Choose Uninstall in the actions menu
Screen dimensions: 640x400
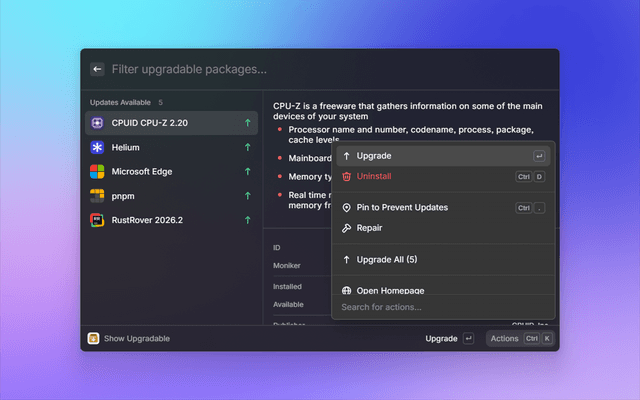[443, 176]
